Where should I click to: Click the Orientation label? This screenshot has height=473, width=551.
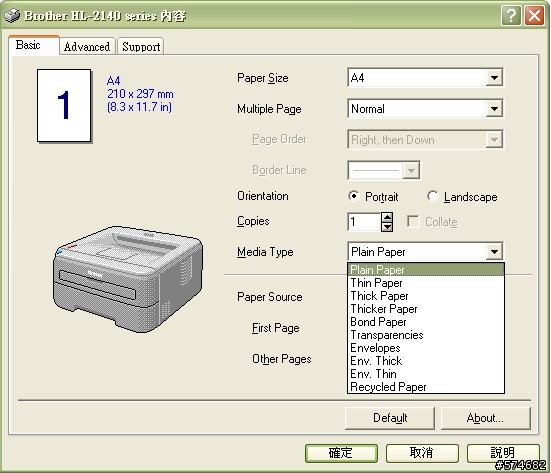point(262,196)
